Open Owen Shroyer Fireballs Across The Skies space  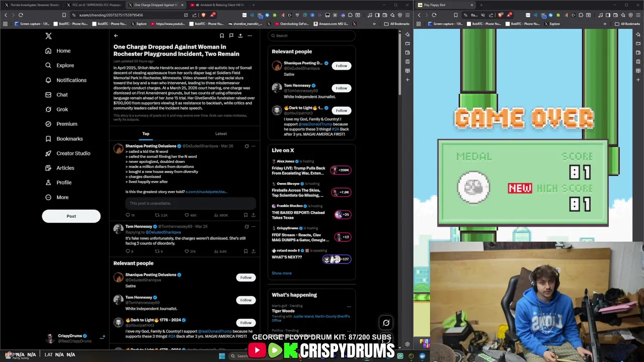[x=311, y=190]
